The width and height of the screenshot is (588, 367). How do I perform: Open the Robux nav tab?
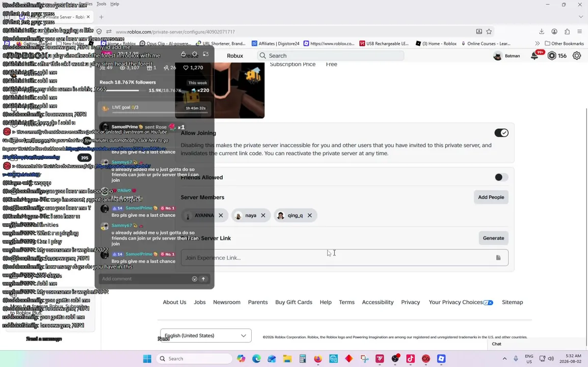point(235,56)
